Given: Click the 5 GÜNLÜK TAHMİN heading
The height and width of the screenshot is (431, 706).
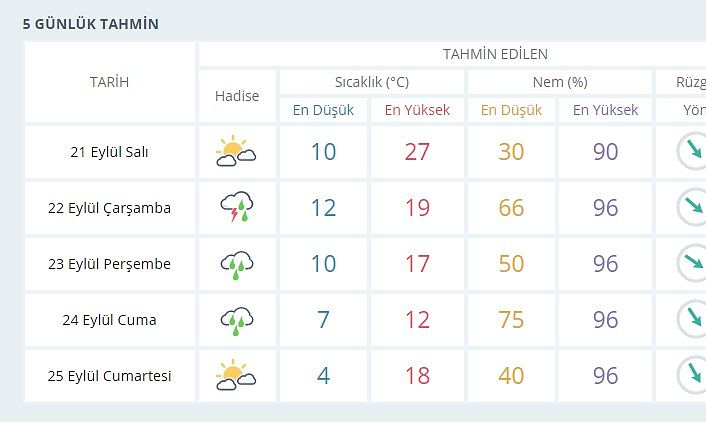Looking at the screenshot, I should click(90, 24).
